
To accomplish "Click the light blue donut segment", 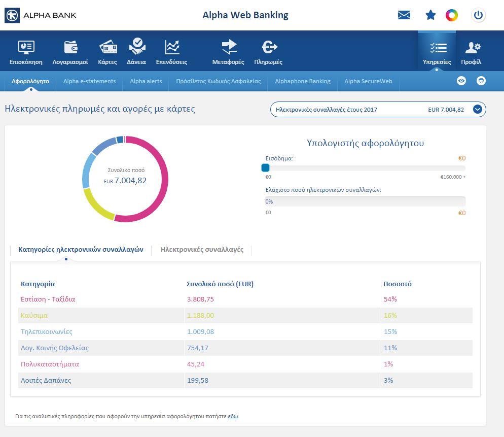I will (87, 170).
